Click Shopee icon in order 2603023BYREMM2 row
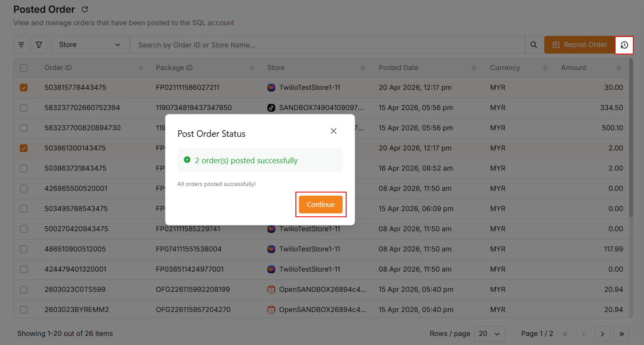 [271, 310]
